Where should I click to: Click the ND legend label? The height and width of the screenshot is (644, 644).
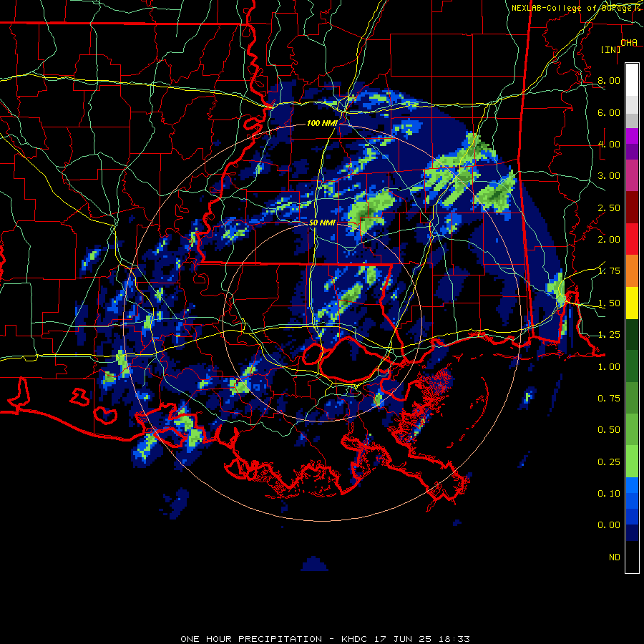(x=614, y=557)
